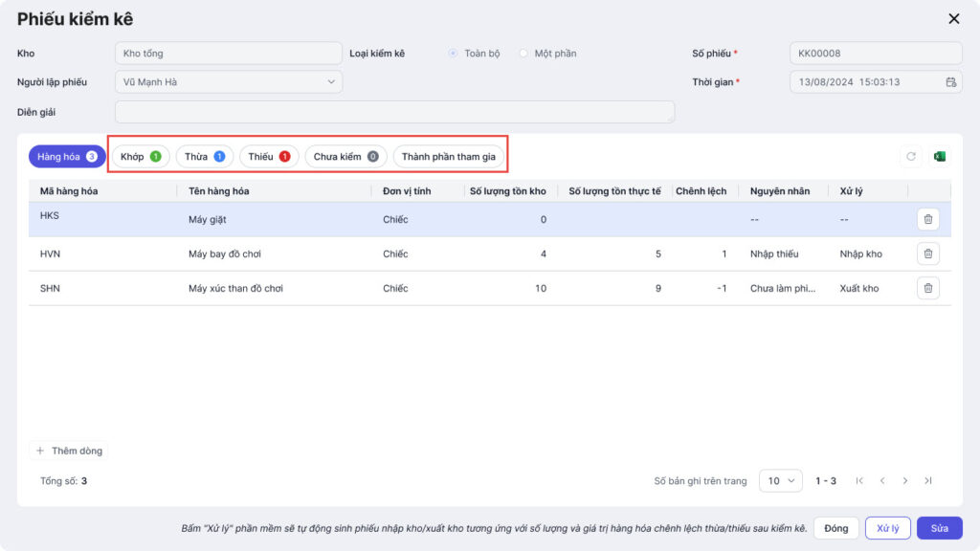Remove the SHN row using trash icon

point(927,288)
